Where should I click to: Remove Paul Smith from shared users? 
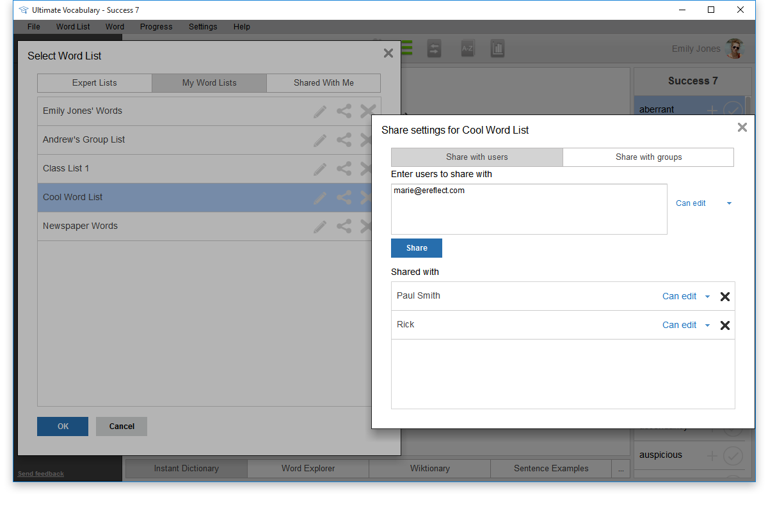(725, 297)
